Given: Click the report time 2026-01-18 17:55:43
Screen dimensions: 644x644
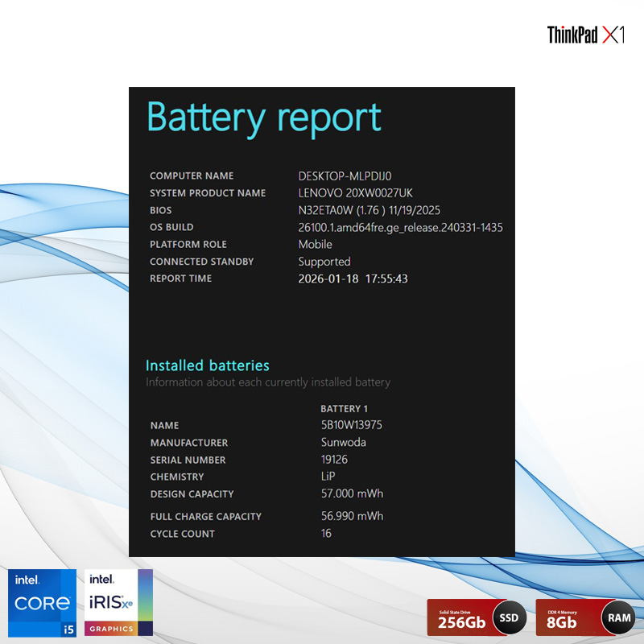Looking at the screenshot, I should tap(353, 279).
